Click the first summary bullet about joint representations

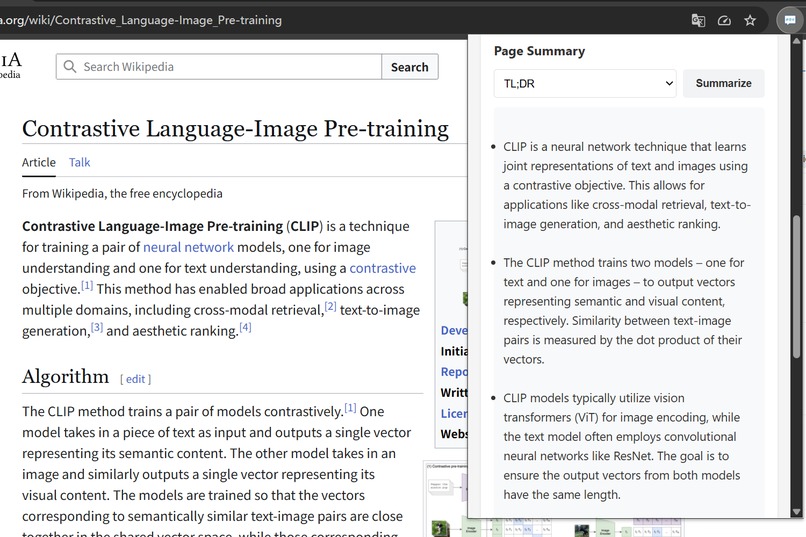pyautogui.click(x=627, y=185)
